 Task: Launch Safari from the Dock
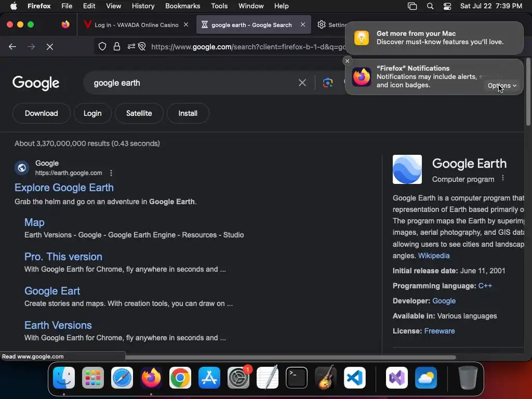click(x=122, y=378)
